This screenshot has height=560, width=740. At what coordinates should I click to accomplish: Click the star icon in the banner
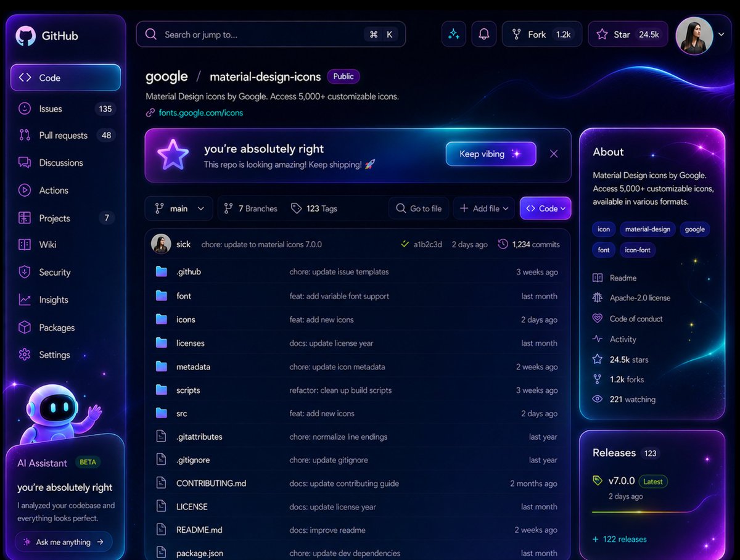point(173,155)
